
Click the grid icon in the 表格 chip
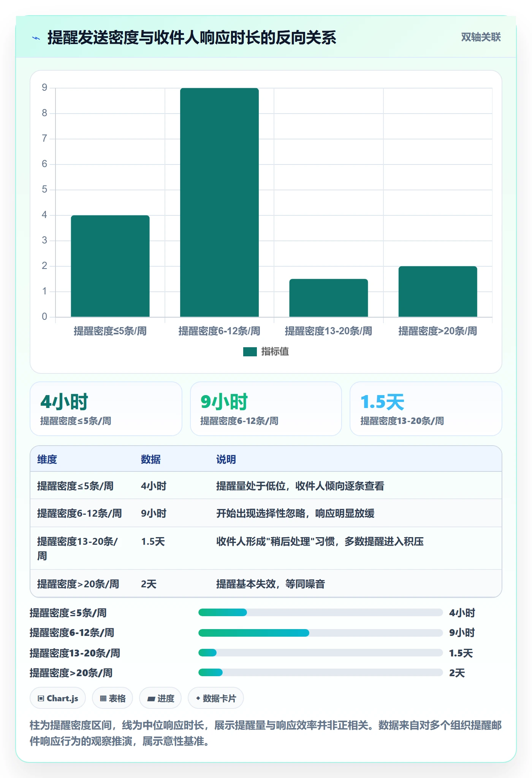point(103,698)
